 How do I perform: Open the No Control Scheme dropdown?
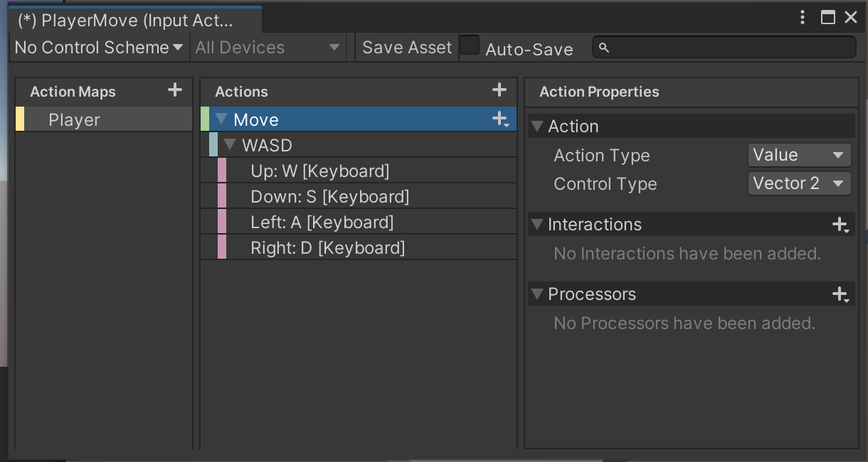[99, 48]
